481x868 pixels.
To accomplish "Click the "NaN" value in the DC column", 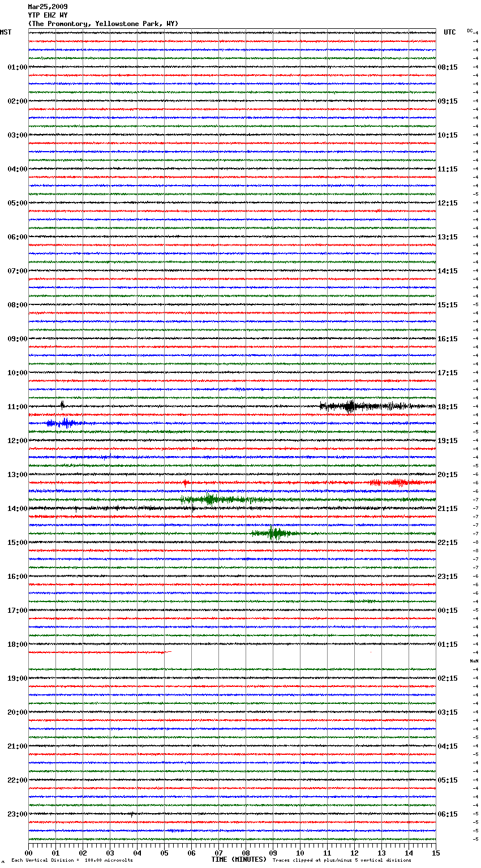I will click(474, 661).
